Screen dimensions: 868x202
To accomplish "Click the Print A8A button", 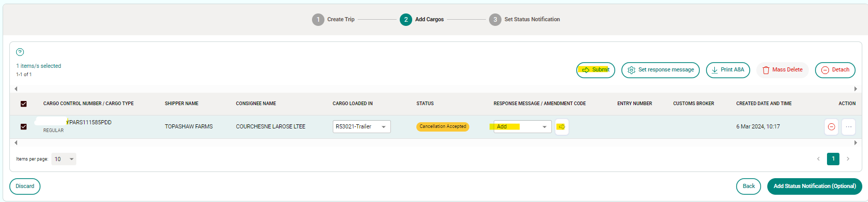I will [x=728, y=70].
